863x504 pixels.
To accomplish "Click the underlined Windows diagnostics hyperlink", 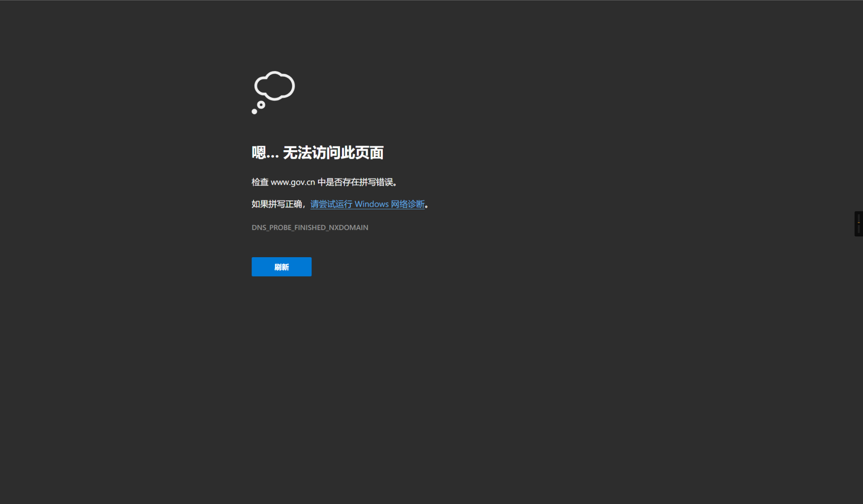I will (367, 204).
